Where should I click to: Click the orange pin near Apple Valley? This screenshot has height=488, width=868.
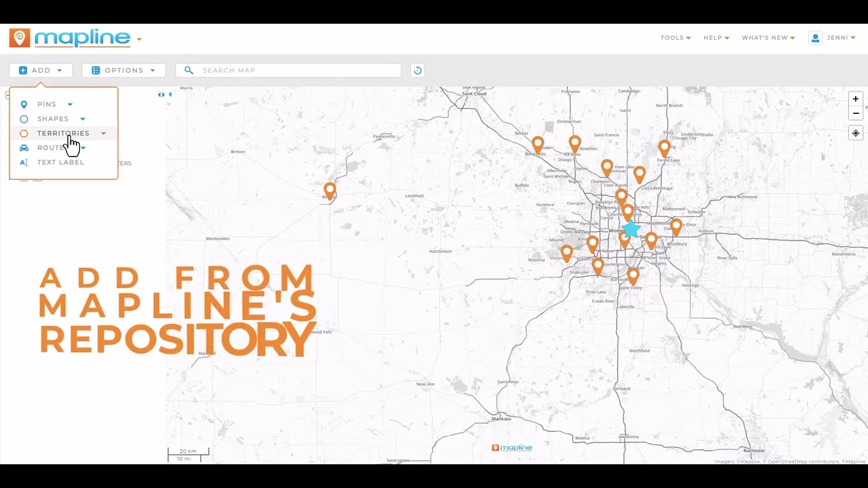tap(633, 277)
